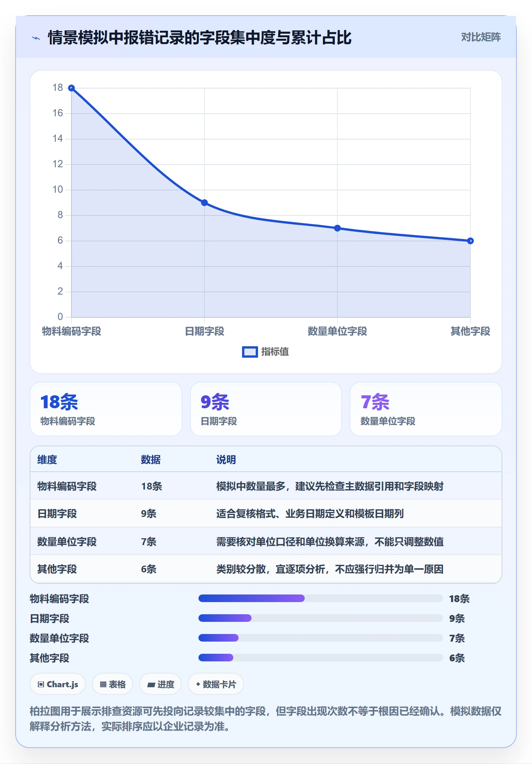
Task: Click the x-axis label 其他字段
Action: tap(470, 331)
